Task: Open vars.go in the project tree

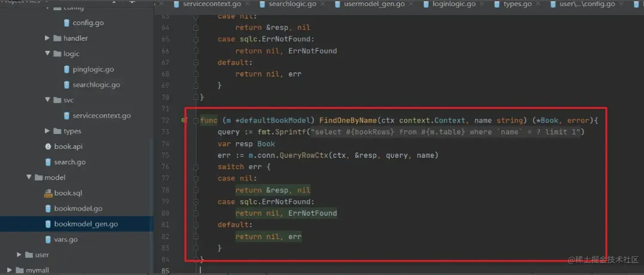Action: tap(66, 239)
